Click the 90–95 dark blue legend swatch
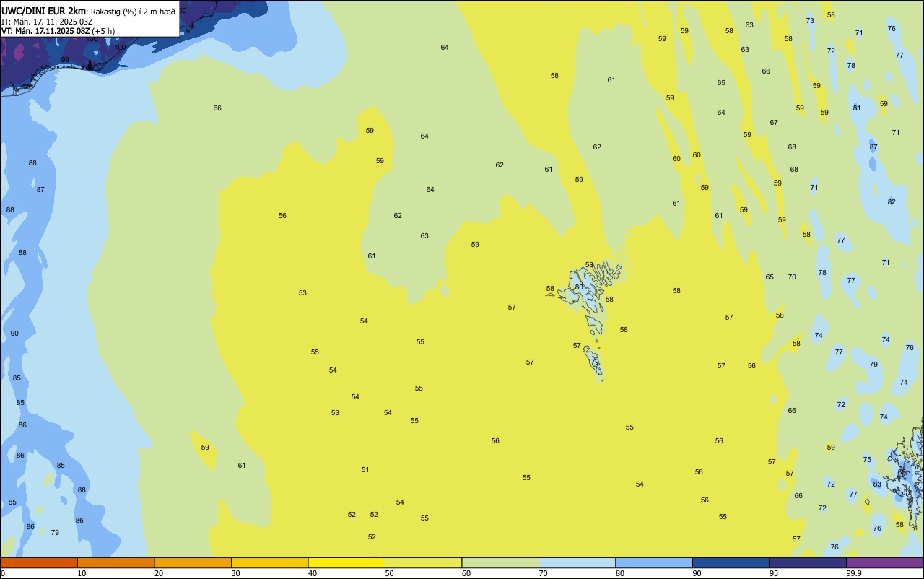924x579 pixels. coord(731,562)
